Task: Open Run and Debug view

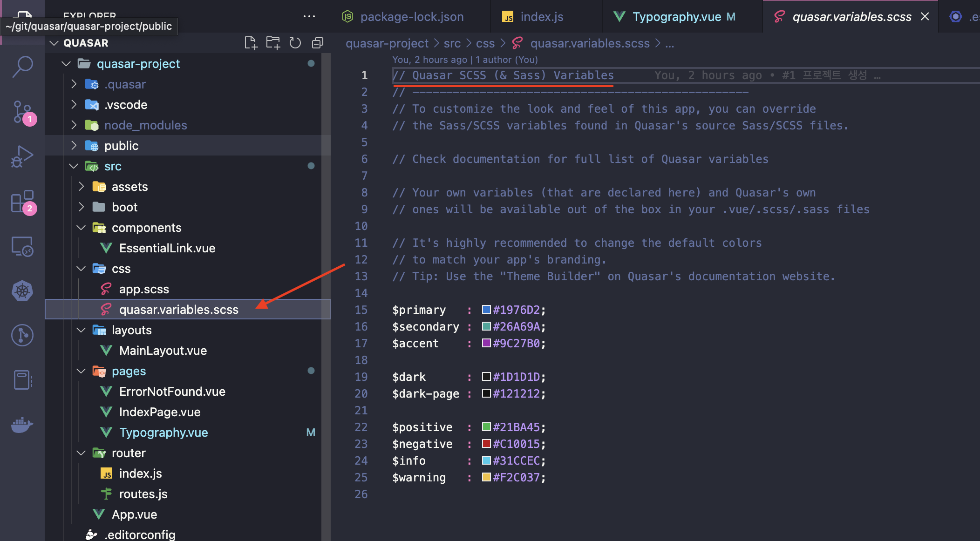Action: click(22, 156)
